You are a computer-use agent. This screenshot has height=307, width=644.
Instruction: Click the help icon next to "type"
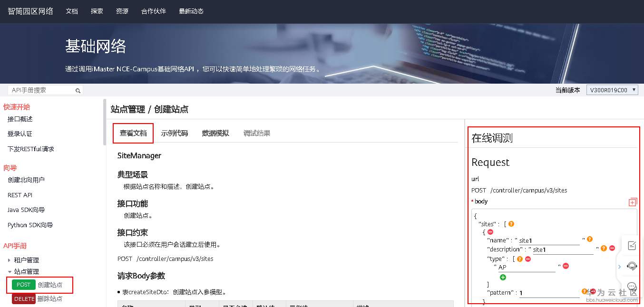520,259
